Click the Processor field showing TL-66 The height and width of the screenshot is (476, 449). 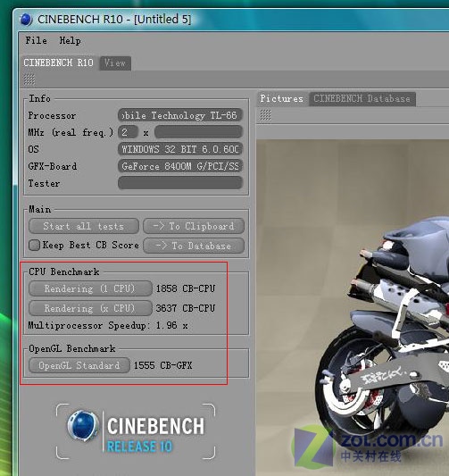click(180, 115)
